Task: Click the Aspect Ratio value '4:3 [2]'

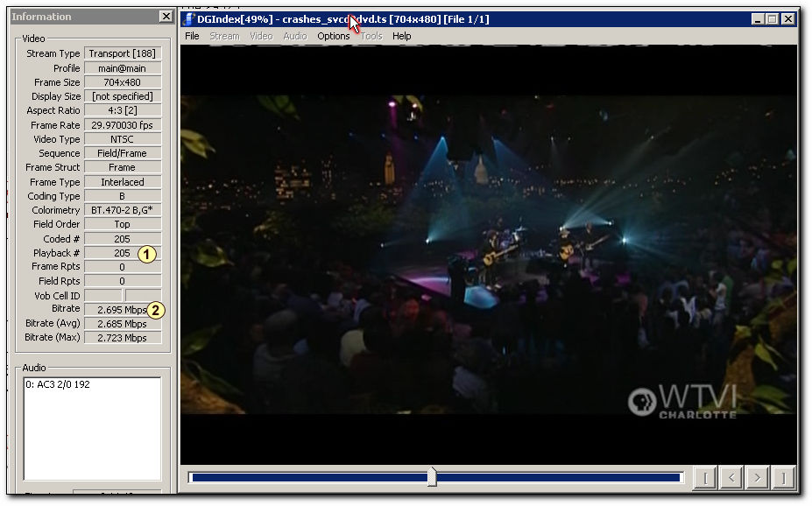Action: pos(123,110)
